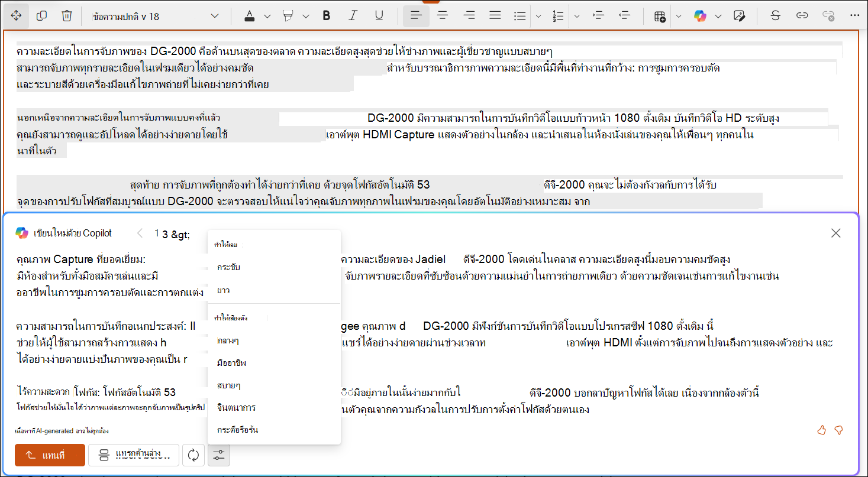
Task: Insert a bulleted list
Action: tap(519, 16)
